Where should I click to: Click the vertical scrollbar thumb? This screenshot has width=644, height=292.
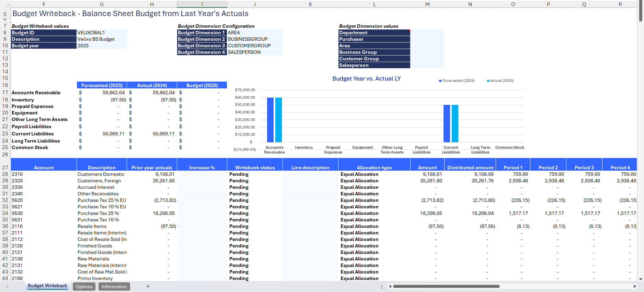click(x=641, y=11)
